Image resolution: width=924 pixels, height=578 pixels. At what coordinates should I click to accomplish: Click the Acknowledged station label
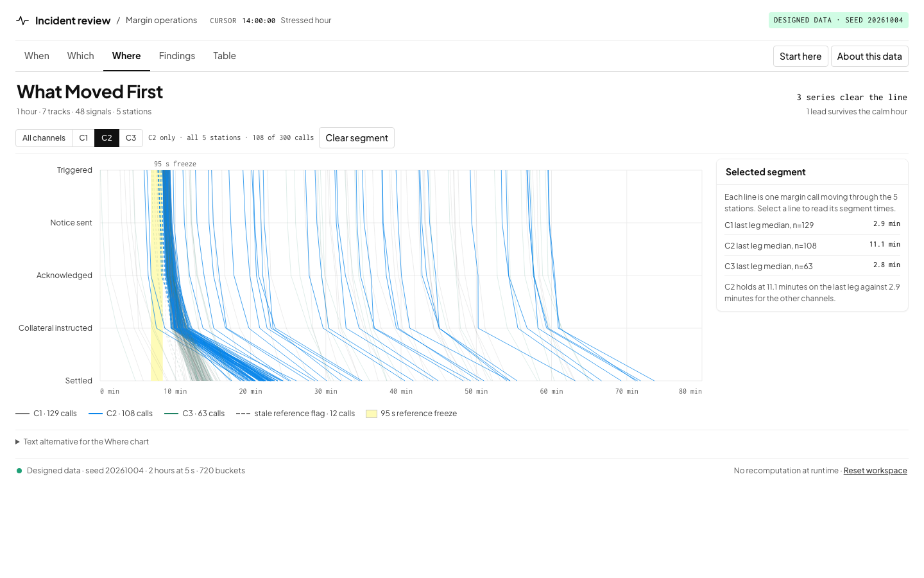click(64, 276)
